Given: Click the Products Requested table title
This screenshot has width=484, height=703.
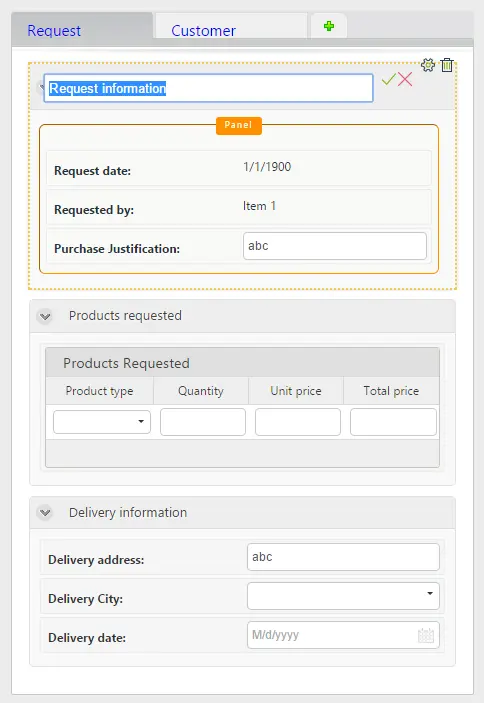Looking at the screenshot, I should click(126, 363).
